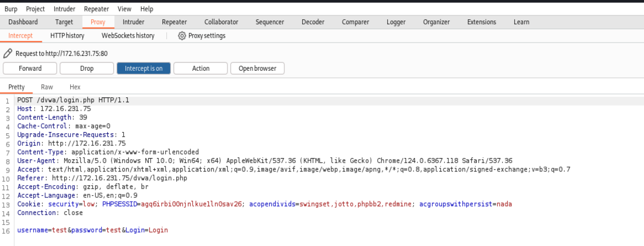This screenshot has height=246, width=644.
Task: Click the PHPSESSID cookie value
Action: tap(193, 204)
